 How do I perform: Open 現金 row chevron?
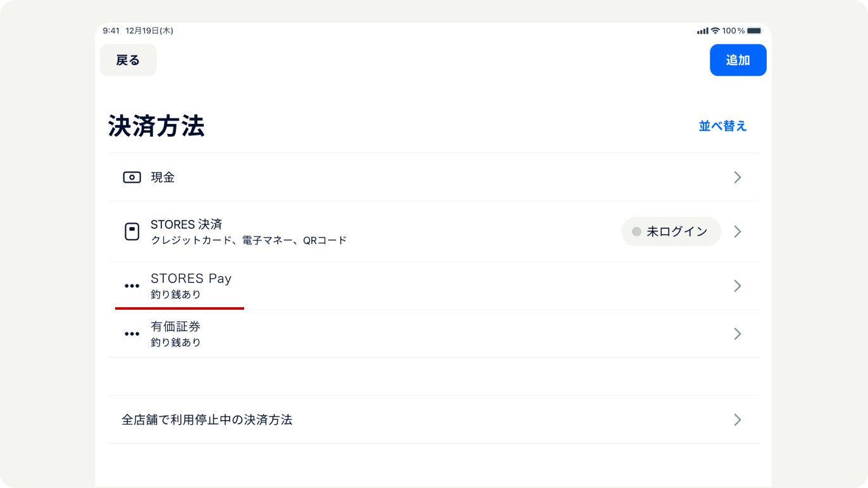pyautogui.click(x=737, y=177)
